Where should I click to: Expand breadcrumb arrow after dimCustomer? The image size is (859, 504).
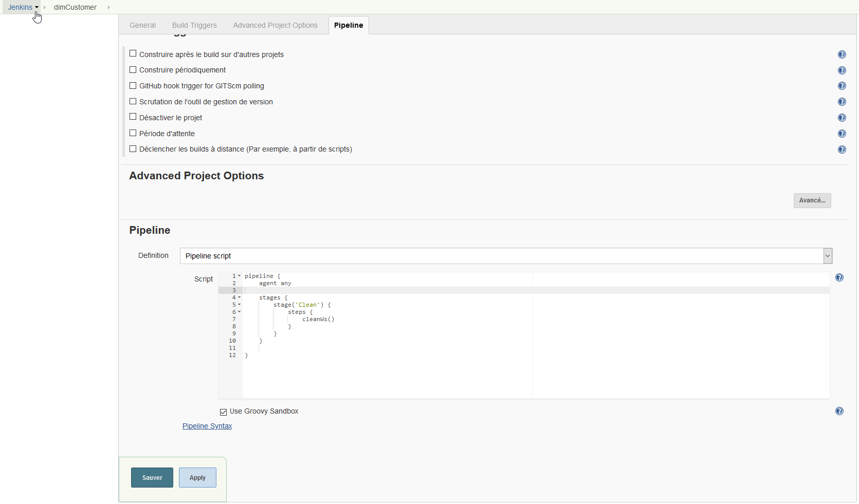[109, 7]
